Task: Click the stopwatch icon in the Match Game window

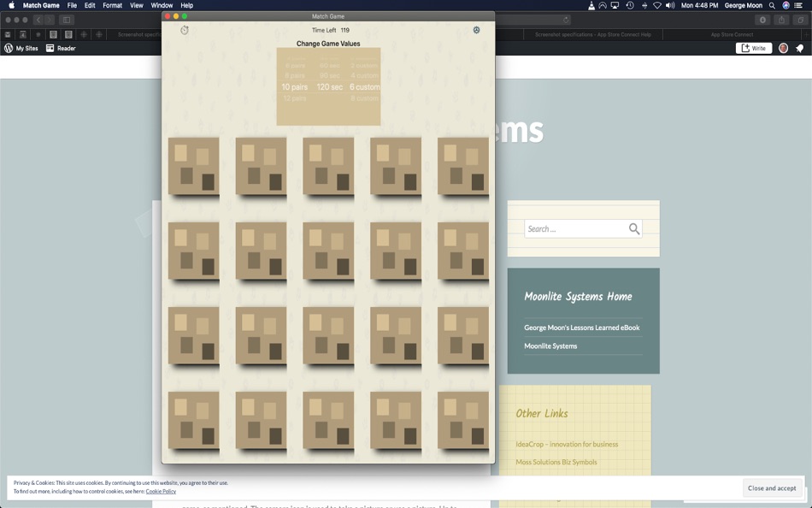Action: (184, 29)
